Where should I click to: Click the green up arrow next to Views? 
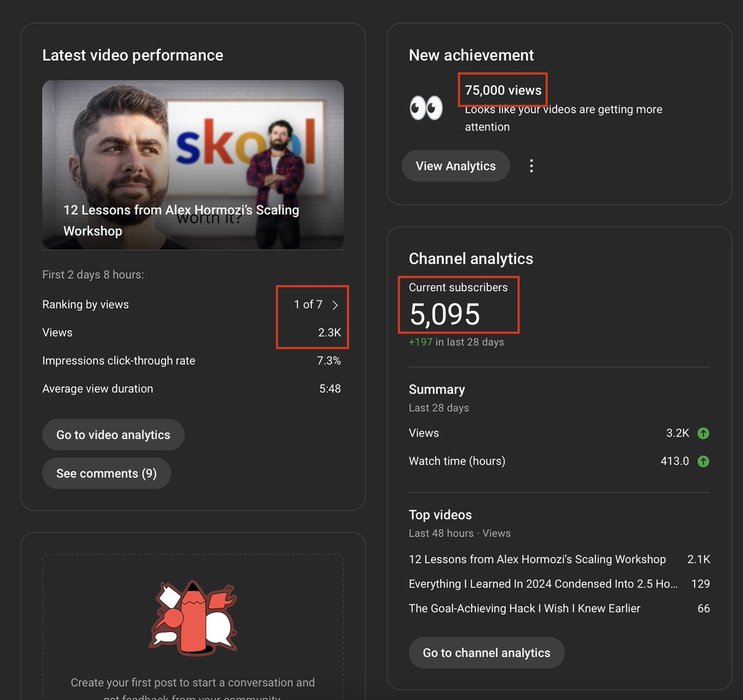(x=703, y=433)
